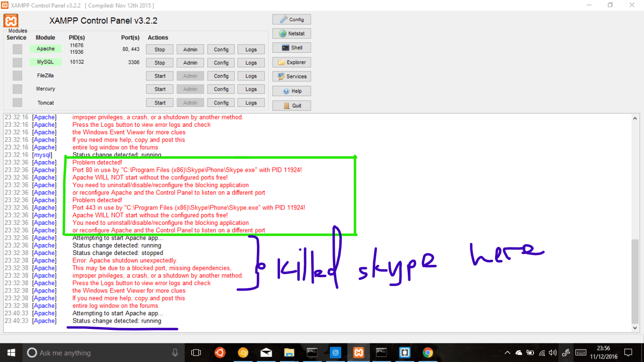Click the Apache ports "80, 443" value
The height and width of the screenshot is (362, 644).
(131, 49)
